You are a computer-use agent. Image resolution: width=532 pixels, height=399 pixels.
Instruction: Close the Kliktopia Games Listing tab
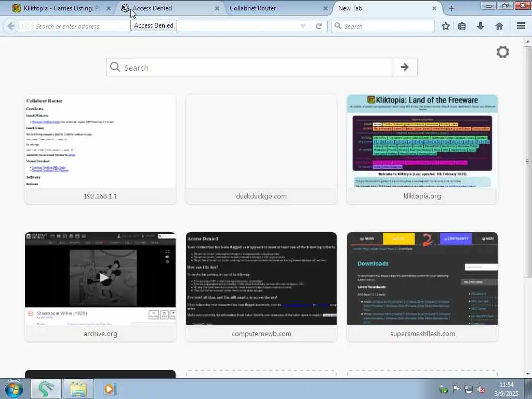tap(109, 8)
